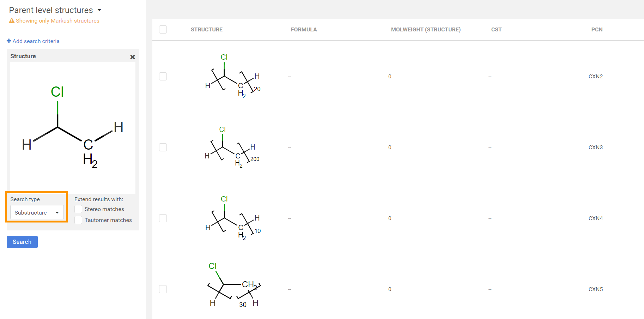This screenshot has width=644, height=319.
Task: Toggle the select-all header checkbox
Action: [x=163, y=30]
